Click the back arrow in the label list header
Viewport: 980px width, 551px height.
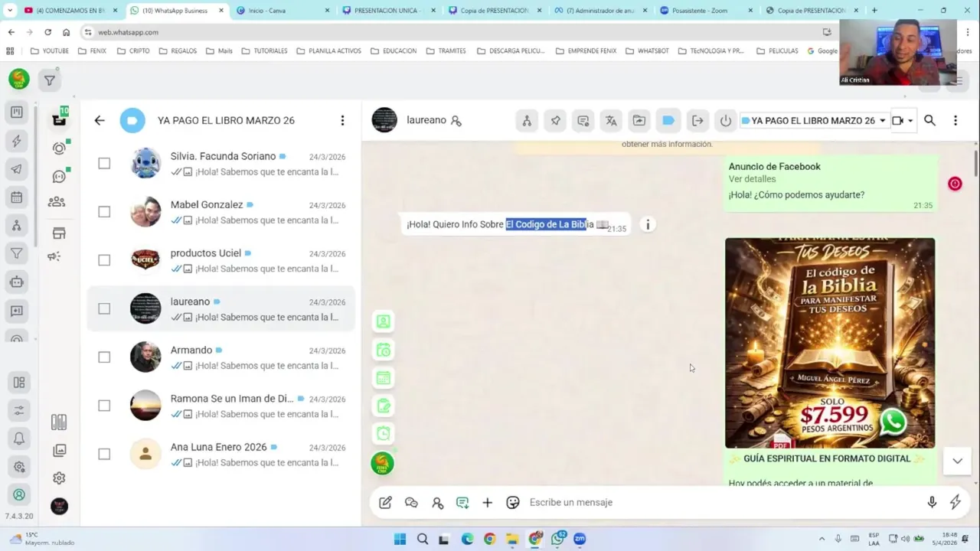(x=100, y=120)
